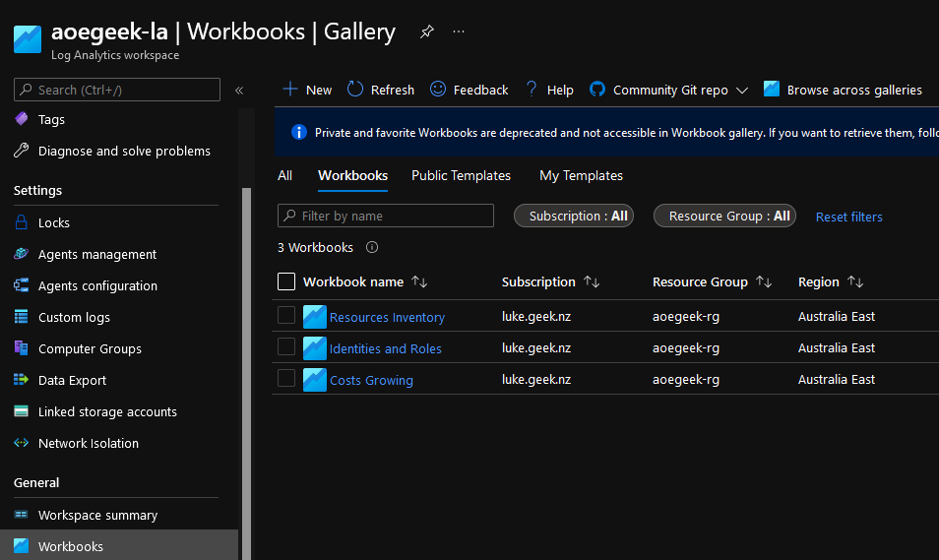Expand the Community Git repo dropdown arrow
This screenshot has width=939, height=560.
[x=742, y=91]
